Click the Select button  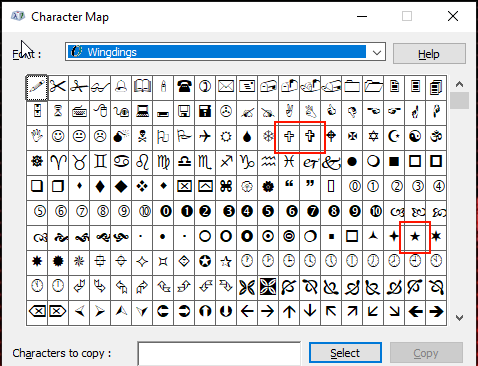click(x=345, y=353)
